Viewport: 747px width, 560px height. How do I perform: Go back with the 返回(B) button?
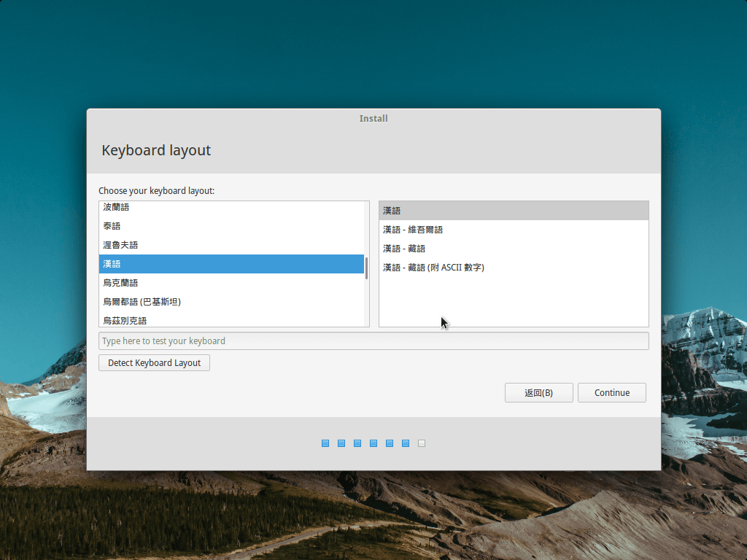538,393
